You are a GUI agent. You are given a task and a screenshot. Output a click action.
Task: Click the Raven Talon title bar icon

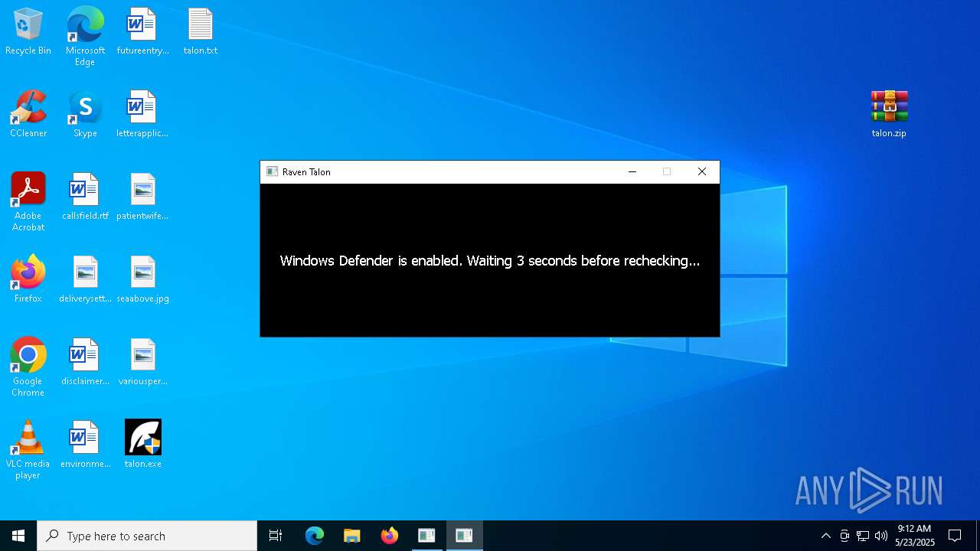(272, 172)
